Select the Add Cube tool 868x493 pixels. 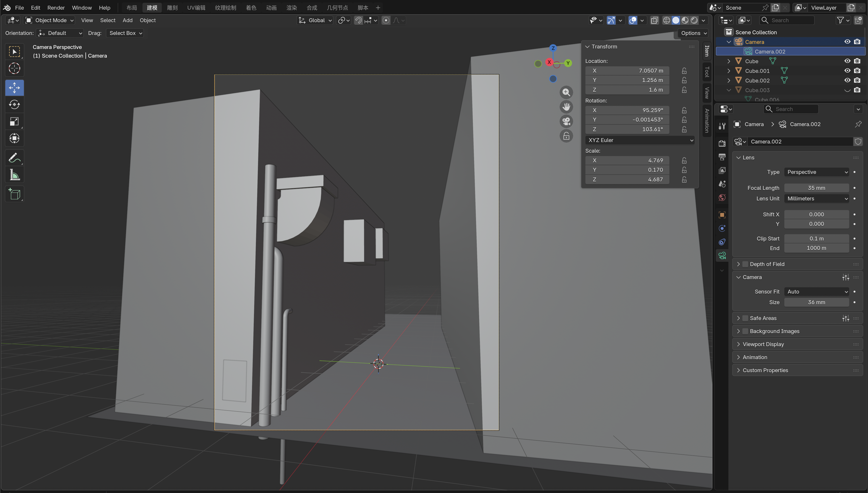click(x=14, y=194)
